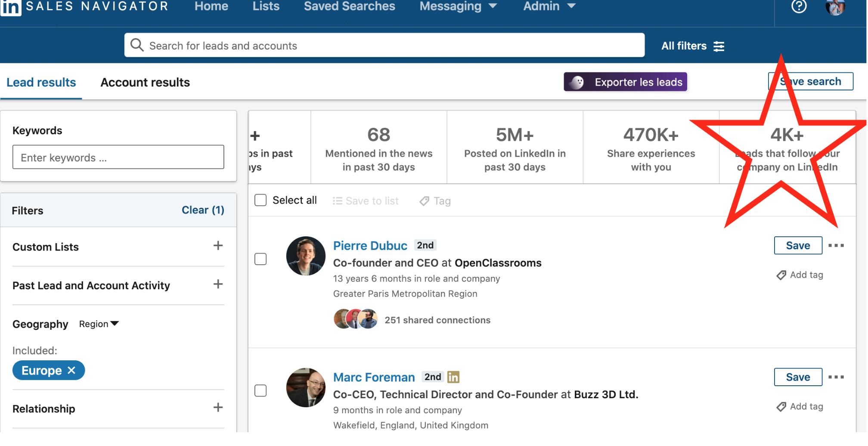The height and width of the screenshot is (446, 868).
Task: Select the checkbox for Pierre Dubuc
Action: 260,259
